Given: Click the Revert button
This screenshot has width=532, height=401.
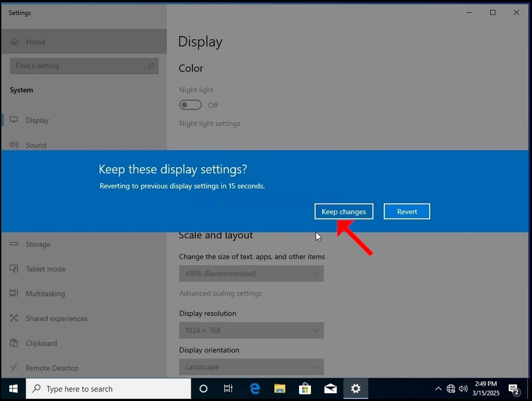Looking at the screenshot, I should [407, 211].
